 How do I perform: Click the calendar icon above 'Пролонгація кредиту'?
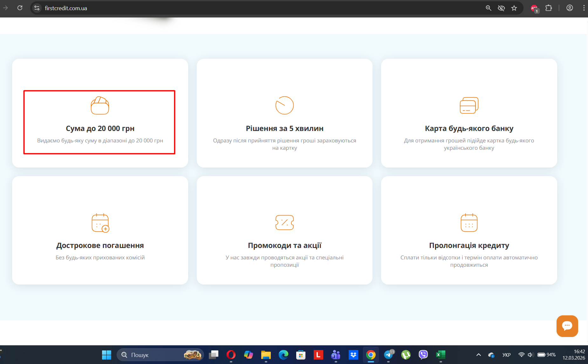coord(469,223)
